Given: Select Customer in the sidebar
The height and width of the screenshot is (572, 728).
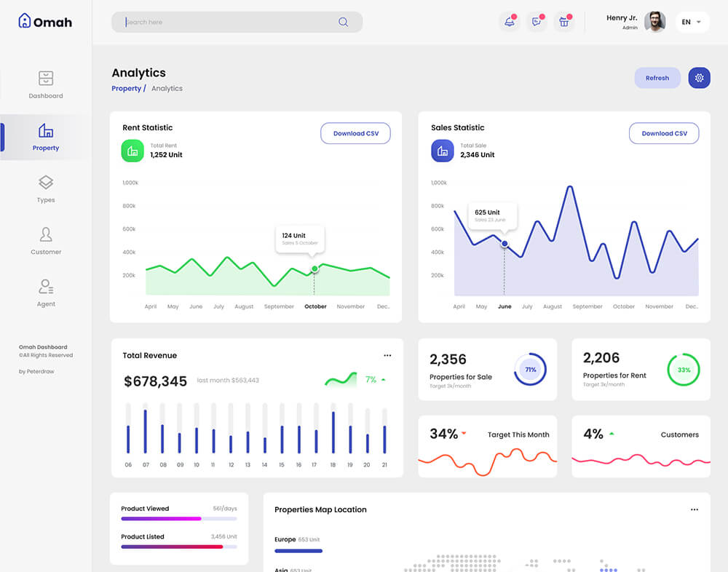Looking at the screenshot, I should 46,241.
